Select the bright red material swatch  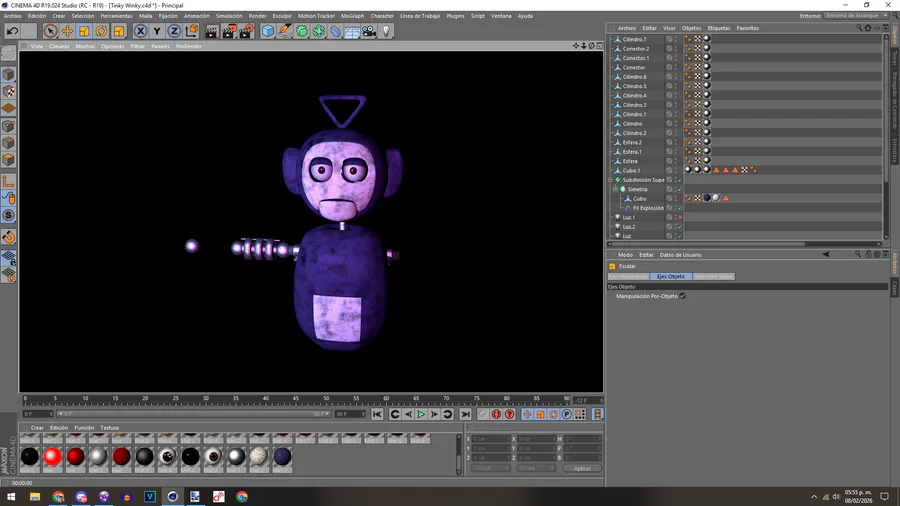(x=53, y=457)
